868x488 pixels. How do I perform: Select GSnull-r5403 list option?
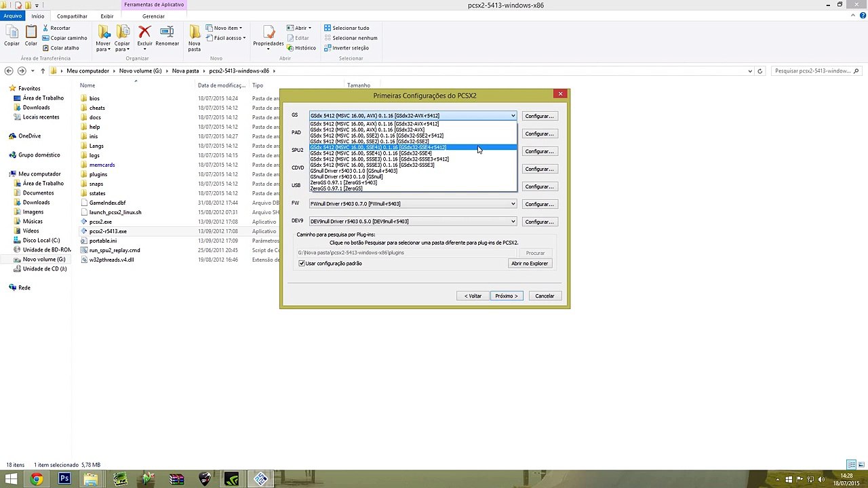click(x=412, y=171)
